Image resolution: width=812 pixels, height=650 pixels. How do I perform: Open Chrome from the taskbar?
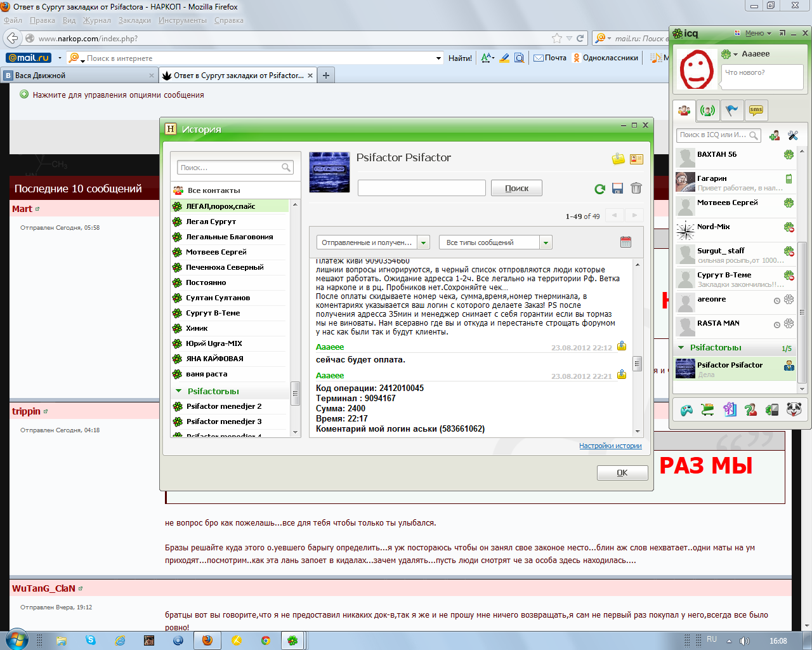(266, 640)
